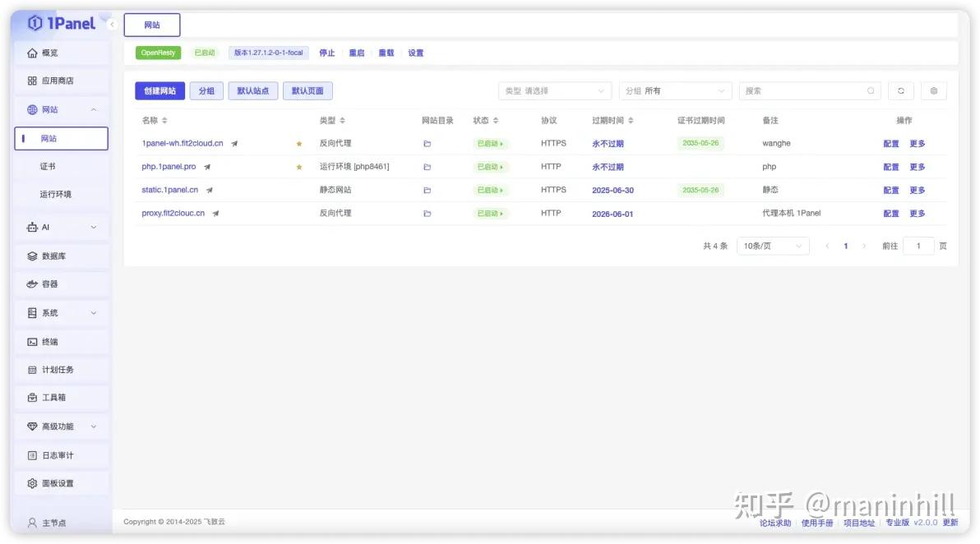Open 计划任务 scheduled tasks
Viewport: 980px width, 544px height.
pos(61,370)
